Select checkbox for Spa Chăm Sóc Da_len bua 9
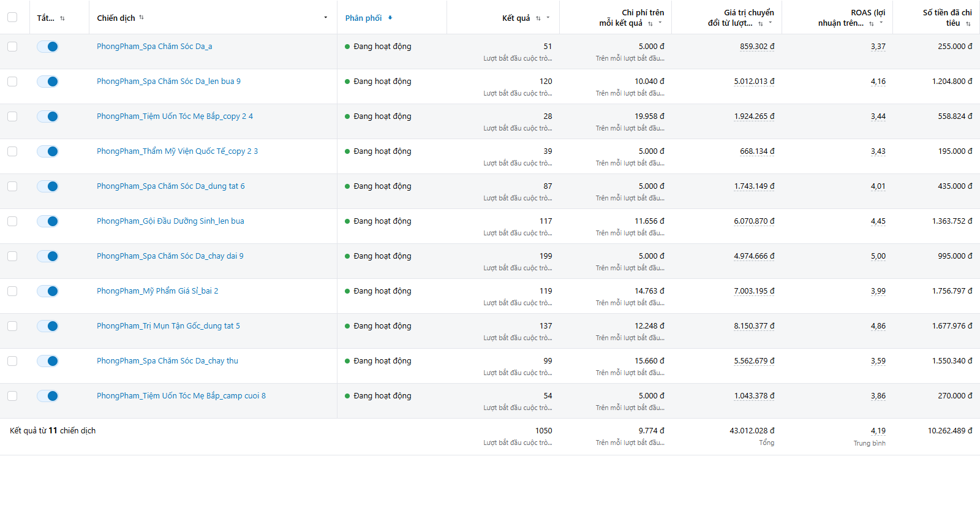 click(12, 82)
